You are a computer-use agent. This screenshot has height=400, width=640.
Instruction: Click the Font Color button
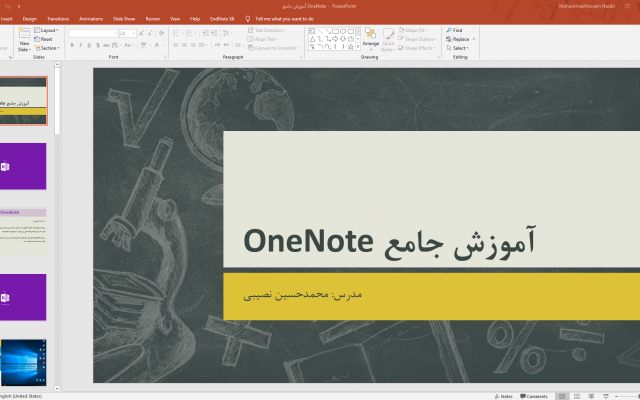[x=158, y=45]
